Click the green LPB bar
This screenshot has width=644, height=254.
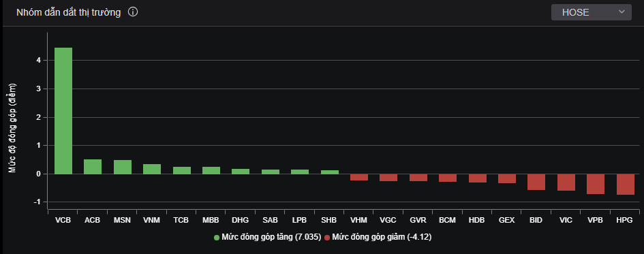[x=300, y=172]
